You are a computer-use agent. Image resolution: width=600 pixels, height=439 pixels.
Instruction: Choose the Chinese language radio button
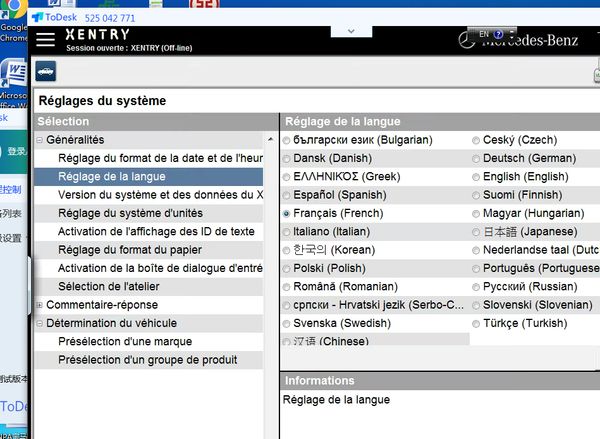coord(286,341)
